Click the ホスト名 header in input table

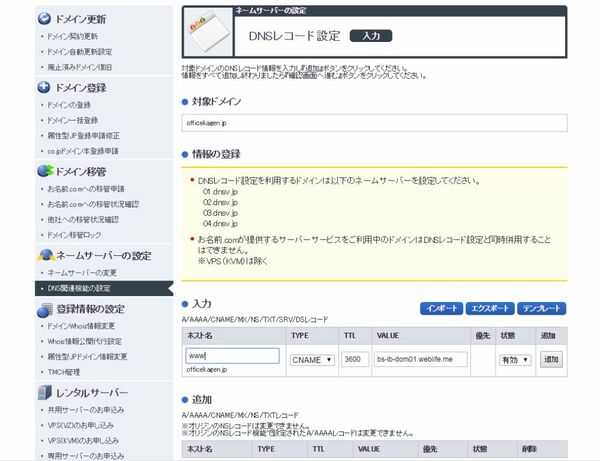[x=199, y=336]
